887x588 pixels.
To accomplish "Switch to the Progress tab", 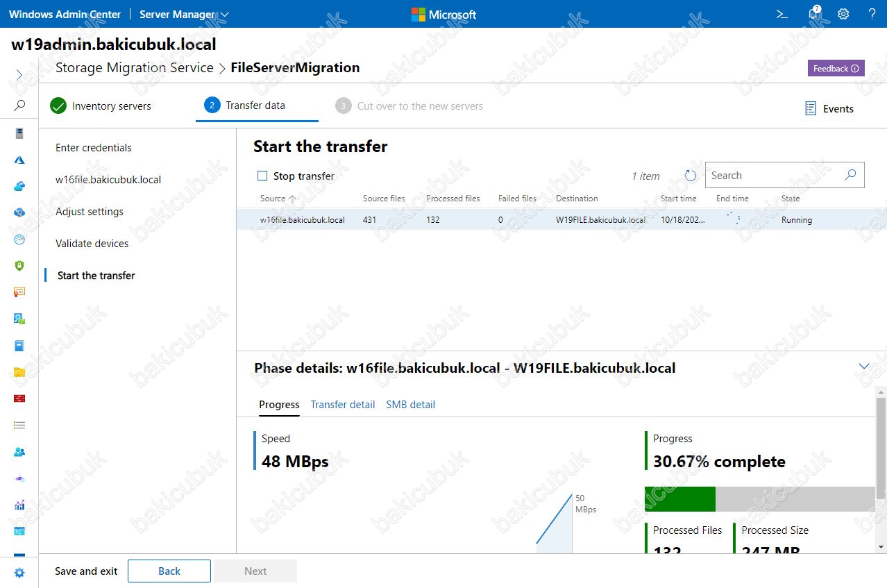I will pos(279,405).
